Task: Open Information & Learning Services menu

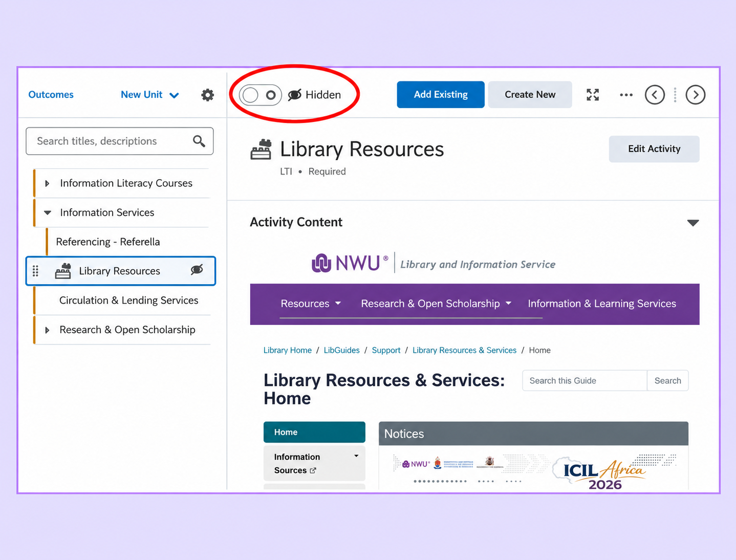Action: [x=602, y=304]
